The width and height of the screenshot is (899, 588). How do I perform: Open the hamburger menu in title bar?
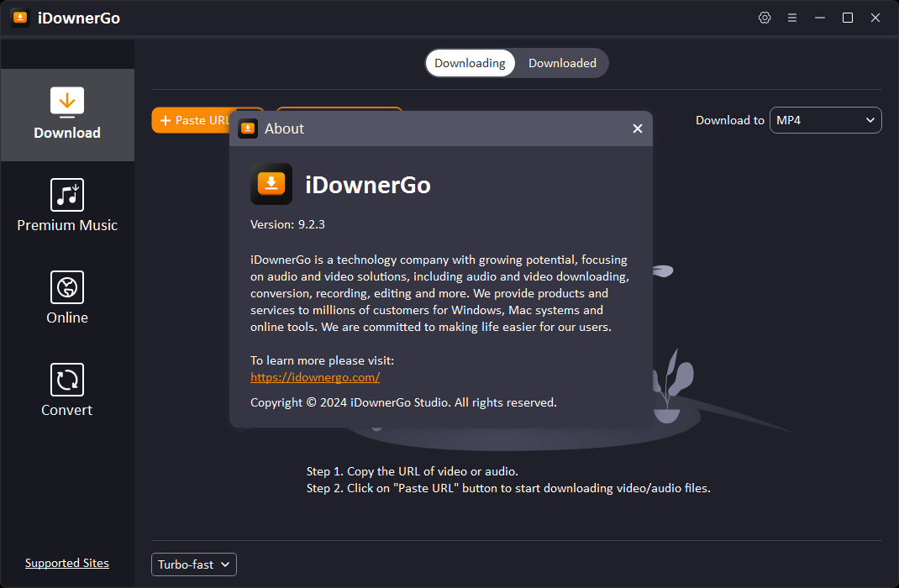(791, 18)
